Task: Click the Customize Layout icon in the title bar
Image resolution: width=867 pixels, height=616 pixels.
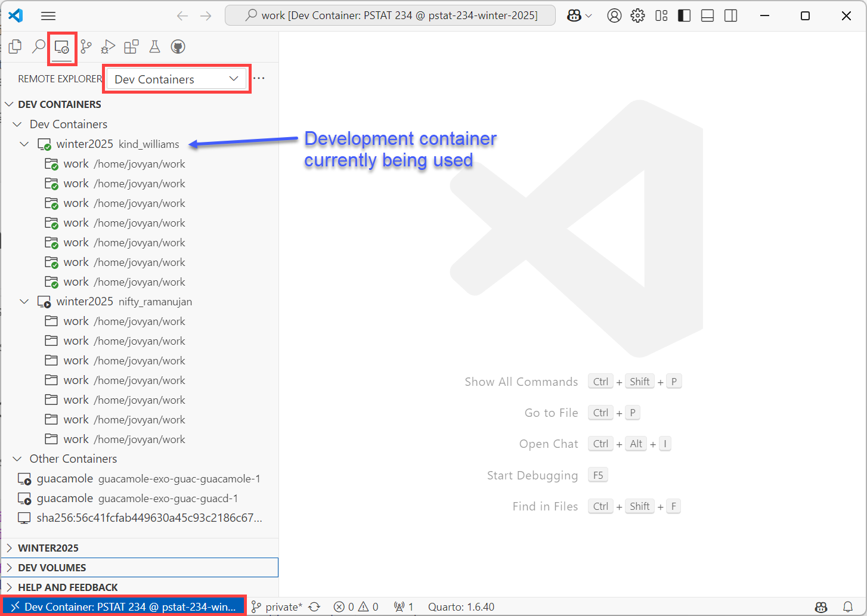Action: click(661, 16)
